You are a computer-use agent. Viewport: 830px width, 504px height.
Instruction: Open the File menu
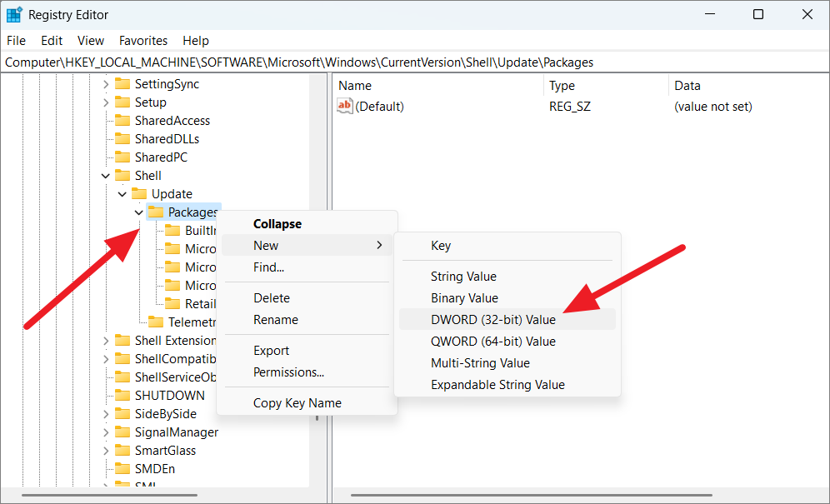[x=16, y=41]
